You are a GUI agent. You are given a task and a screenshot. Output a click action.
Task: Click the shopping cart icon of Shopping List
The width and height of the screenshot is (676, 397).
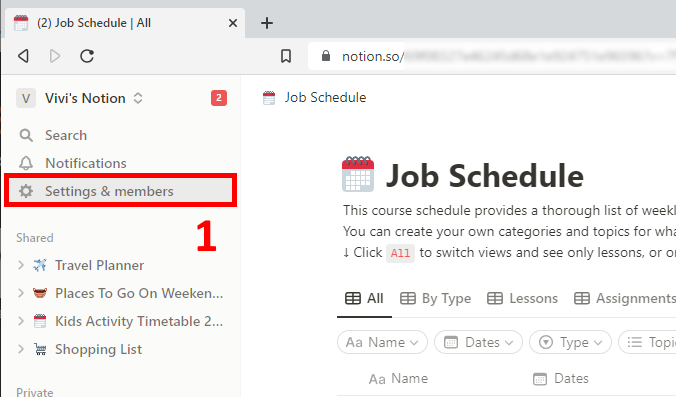coord(40,349)
